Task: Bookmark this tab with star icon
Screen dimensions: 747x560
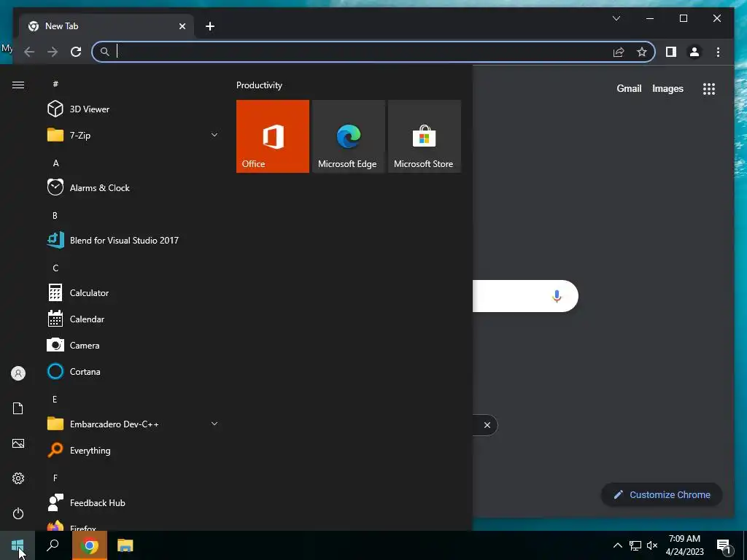Action: (642, 52)
